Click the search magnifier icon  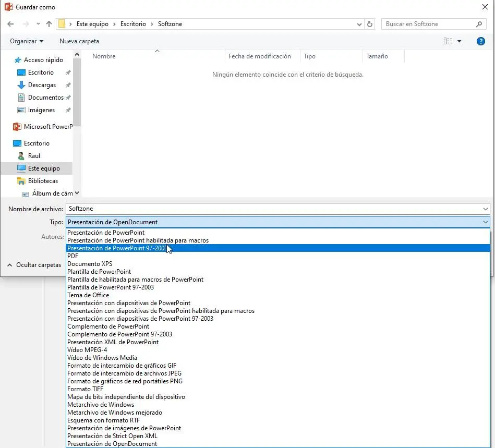(x=479, y=24)
